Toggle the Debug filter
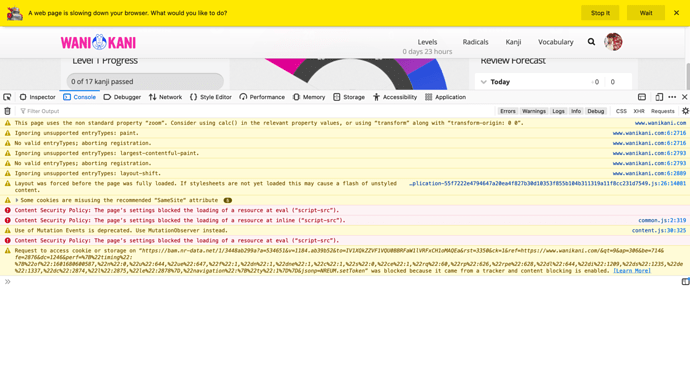Image resolution: width=690 pixels, height=370 pixels. (596, 111)
